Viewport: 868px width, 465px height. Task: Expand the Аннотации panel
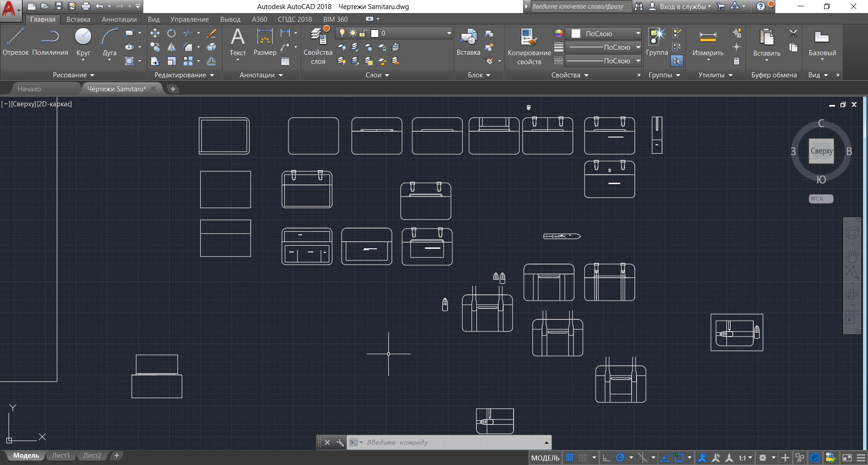[x=261, y=75]
